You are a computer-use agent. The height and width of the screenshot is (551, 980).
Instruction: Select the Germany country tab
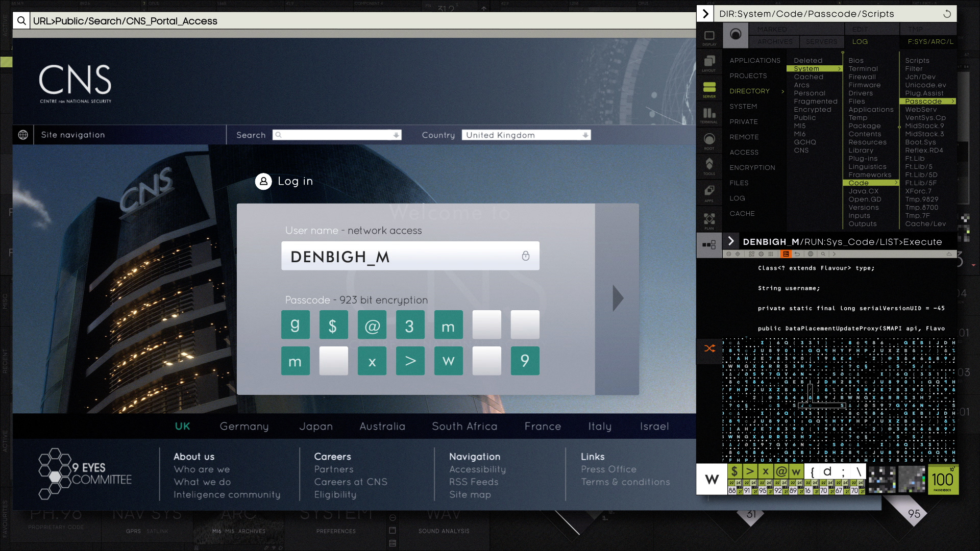pos(244,427)
